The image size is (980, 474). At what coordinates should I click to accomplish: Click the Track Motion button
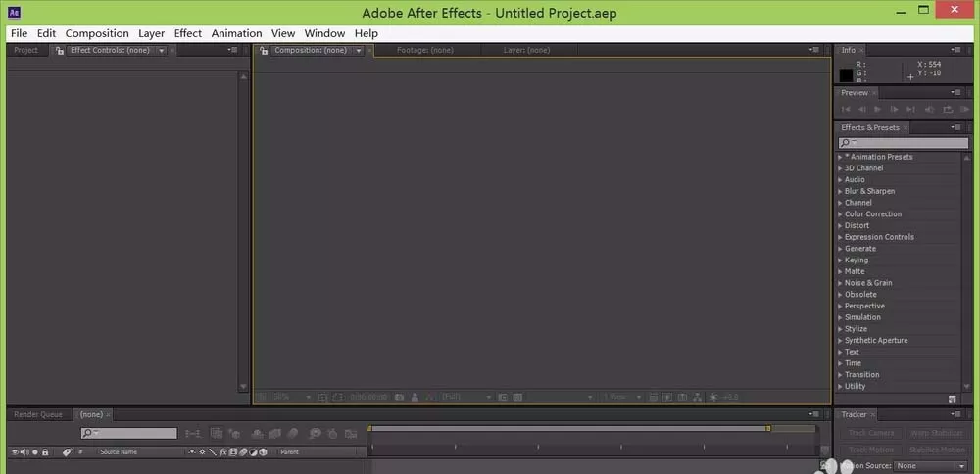(871, 450)
